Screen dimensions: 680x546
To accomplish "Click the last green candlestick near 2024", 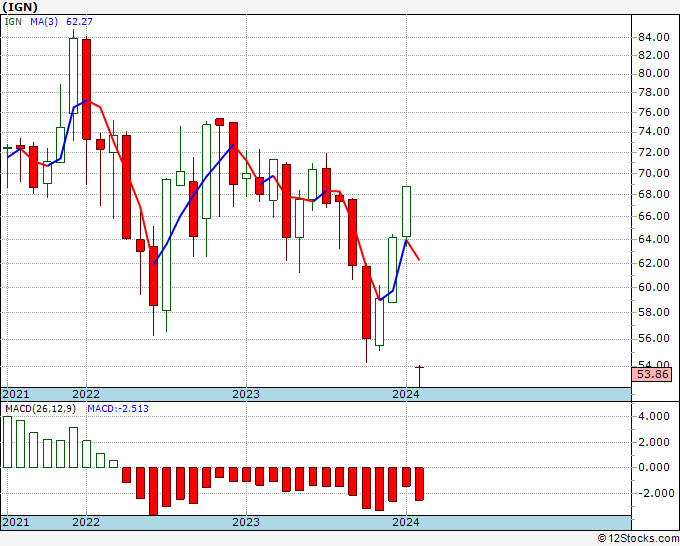I will point(406,211).
